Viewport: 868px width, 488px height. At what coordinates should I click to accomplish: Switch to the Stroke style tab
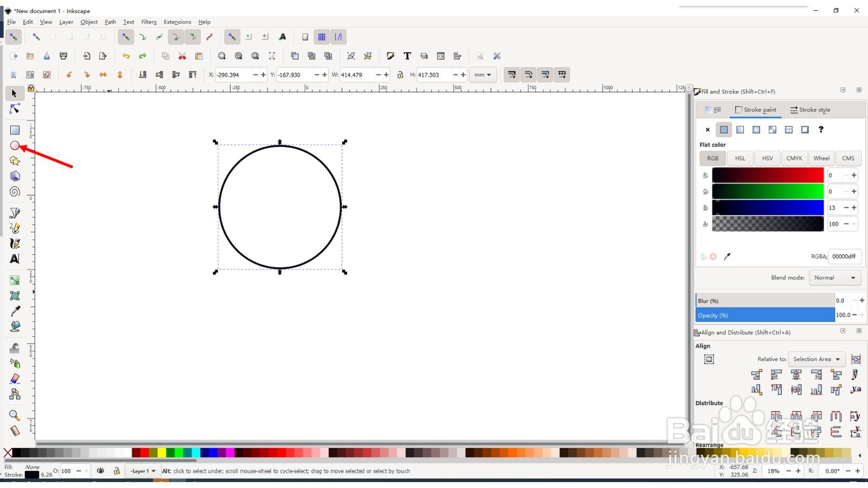[810, 110]
